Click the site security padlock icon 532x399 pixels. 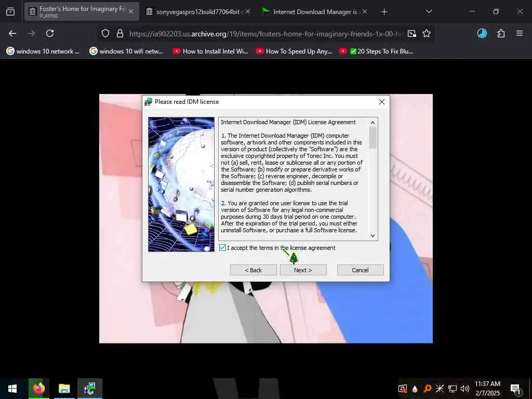pyautogui.click(x=120, y=33)
